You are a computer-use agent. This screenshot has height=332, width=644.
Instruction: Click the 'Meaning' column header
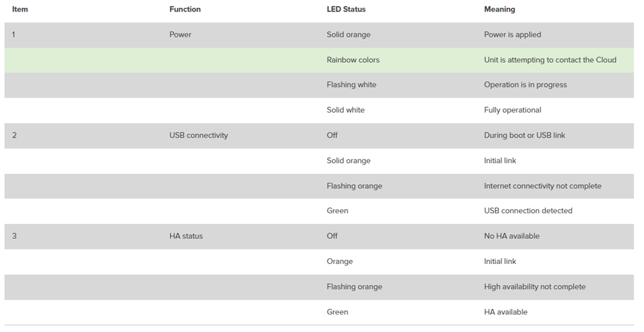pos(499,10)
